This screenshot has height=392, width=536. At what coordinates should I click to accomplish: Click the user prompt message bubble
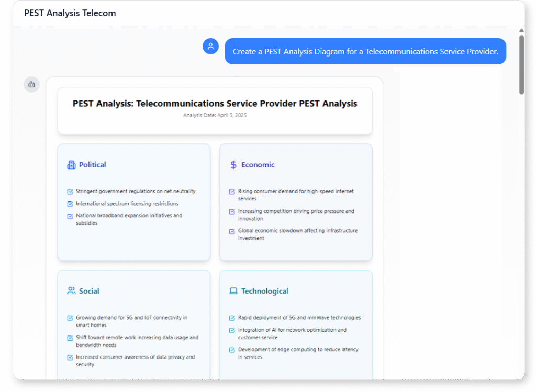[365, 51]
